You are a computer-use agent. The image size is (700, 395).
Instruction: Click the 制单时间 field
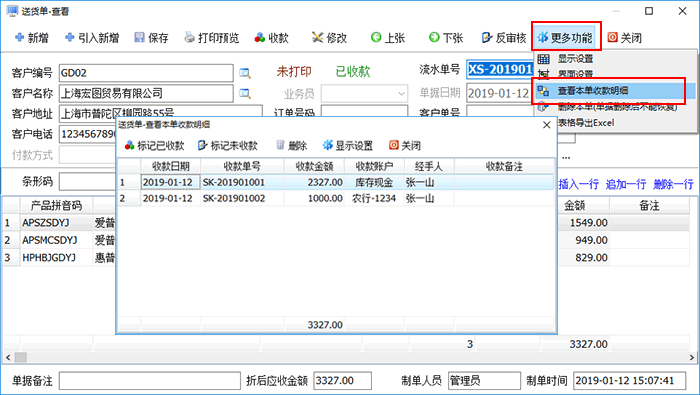tap(629, 381)
